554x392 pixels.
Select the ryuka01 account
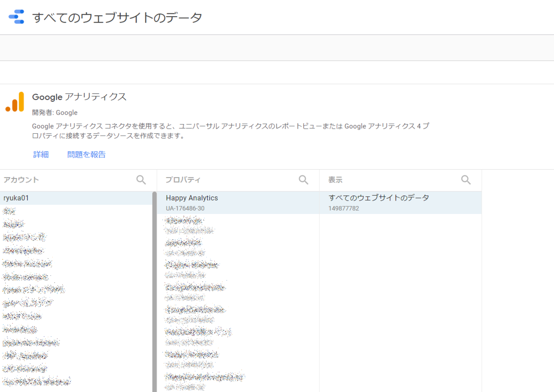(x=76, y=198)
